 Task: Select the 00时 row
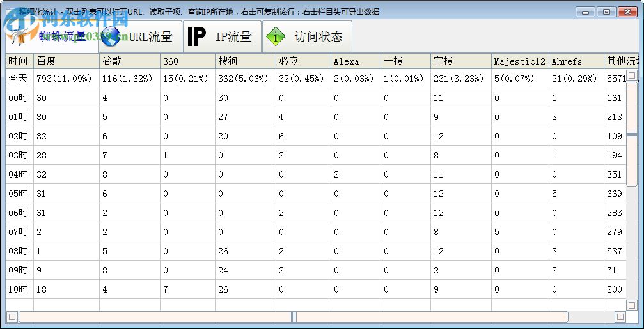click(317, 98)
